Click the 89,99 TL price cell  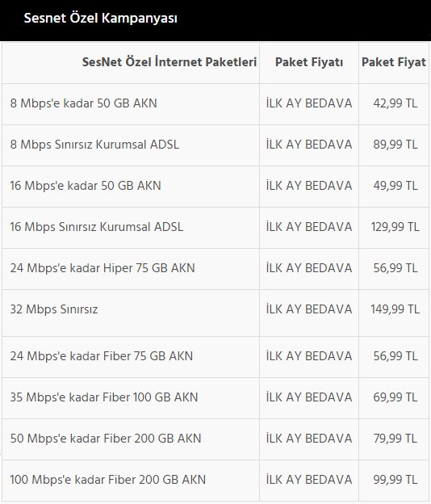395,145
